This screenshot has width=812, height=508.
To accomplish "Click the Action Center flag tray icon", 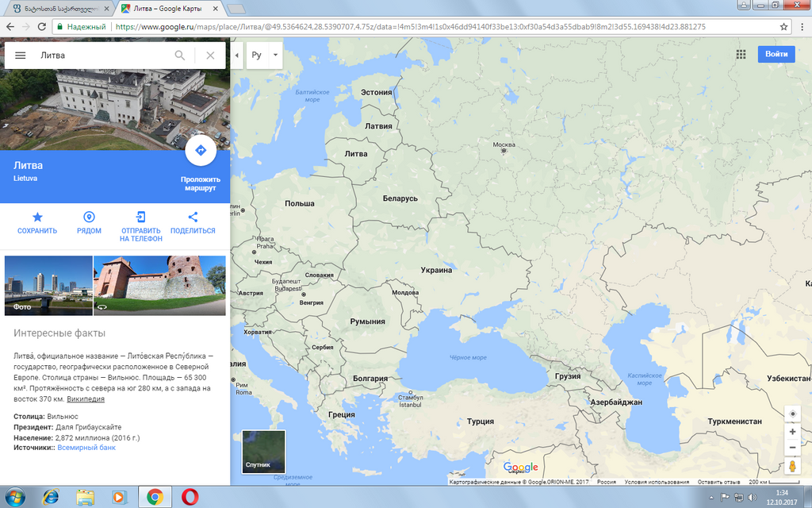I will (726, 498).
